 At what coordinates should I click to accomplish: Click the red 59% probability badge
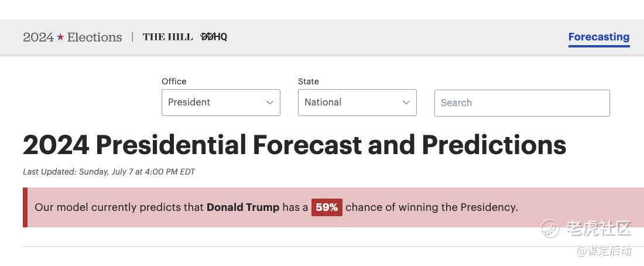pos(327,207)
